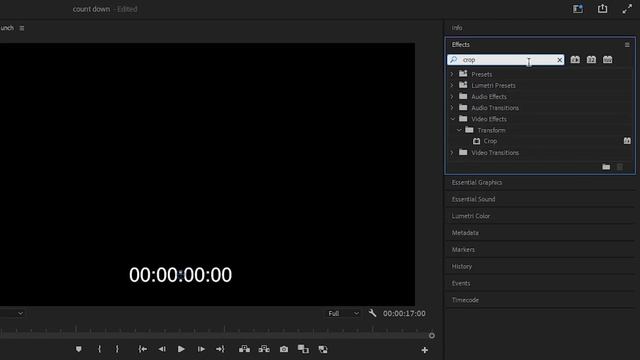
Task: Open the Markers panel
Action: point(463,249)
